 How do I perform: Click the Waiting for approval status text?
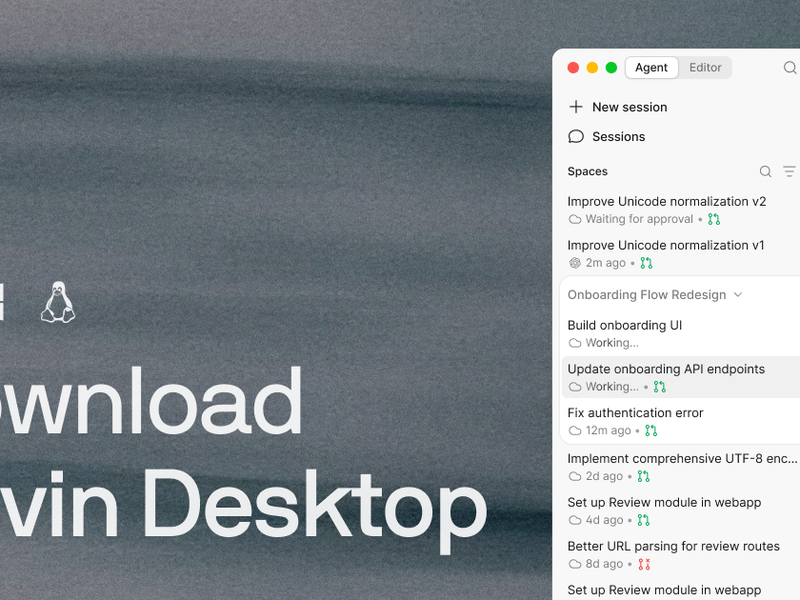[x=639, y=219]
